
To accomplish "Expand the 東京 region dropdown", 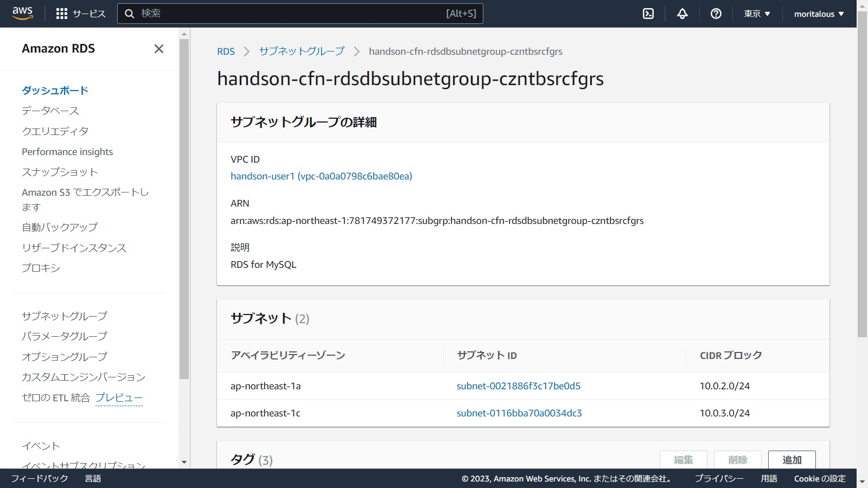I will tap(757, 14).
